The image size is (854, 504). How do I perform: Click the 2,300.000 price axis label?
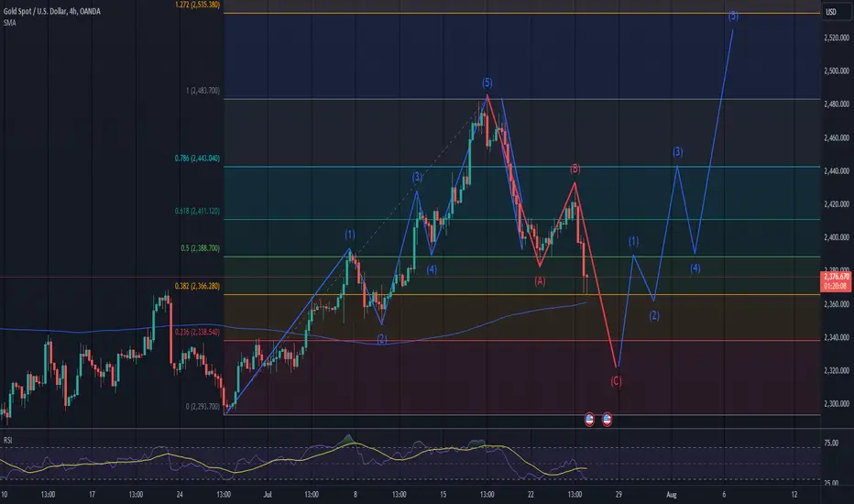click(837, 404)
